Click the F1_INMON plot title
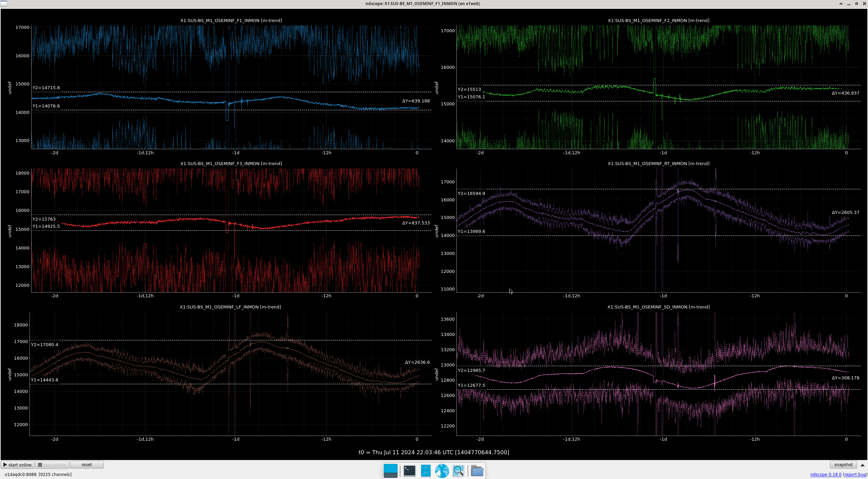Viewport: 868px width, 479px height. [231, 20]
